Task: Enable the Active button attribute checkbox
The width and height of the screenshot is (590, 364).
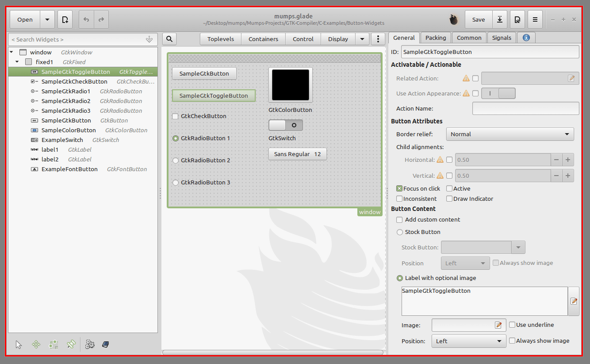Action: point(449,188)
